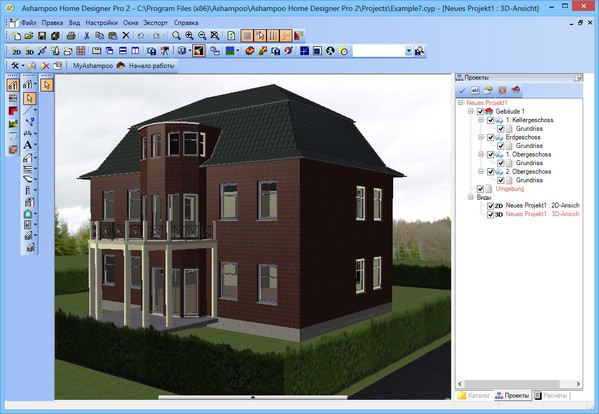Delete with the black X icon
Viewport: 599px width, 414px height.
[x=126, y=36]
